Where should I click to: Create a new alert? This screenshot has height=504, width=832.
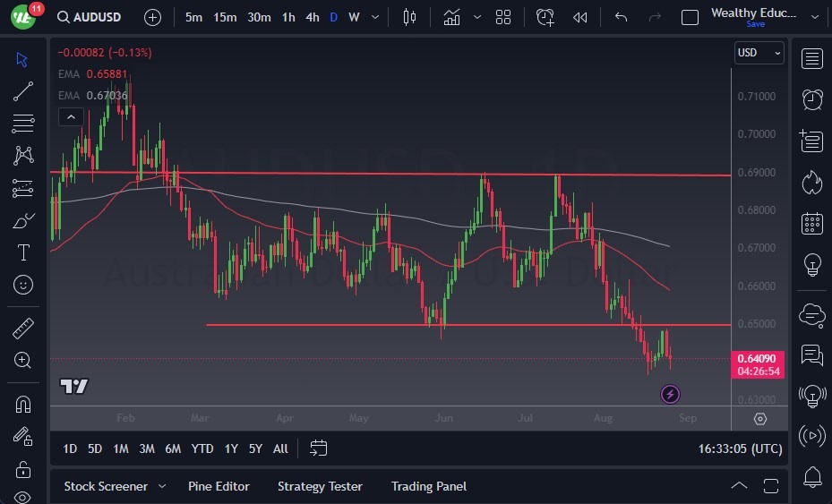click(545, 18)
